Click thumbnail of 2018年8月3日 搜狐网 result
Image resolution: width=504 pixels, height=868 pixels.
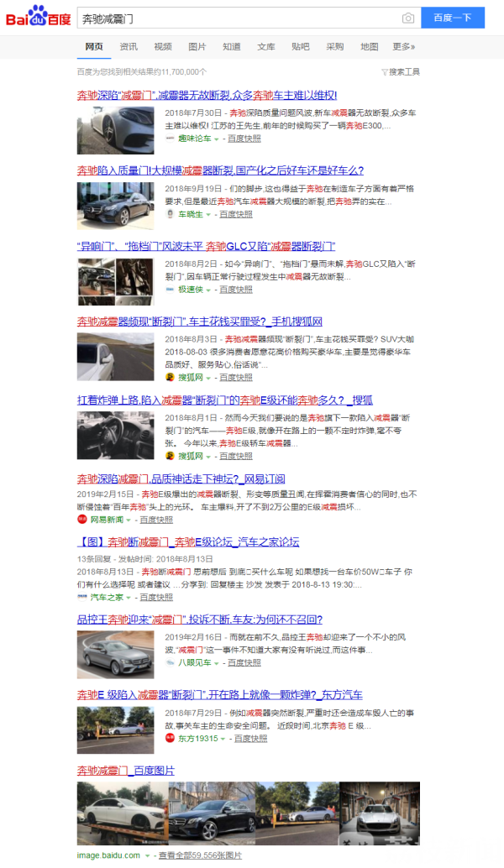[x=115, y=357]
